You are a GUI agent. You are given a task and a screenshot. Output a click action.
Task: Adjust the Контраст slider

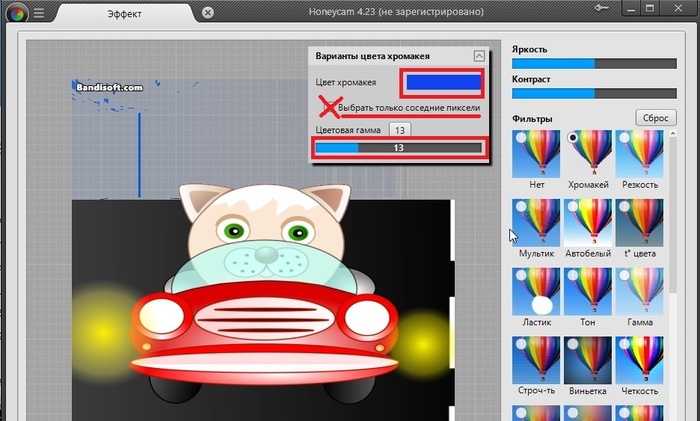pos(594,93)
